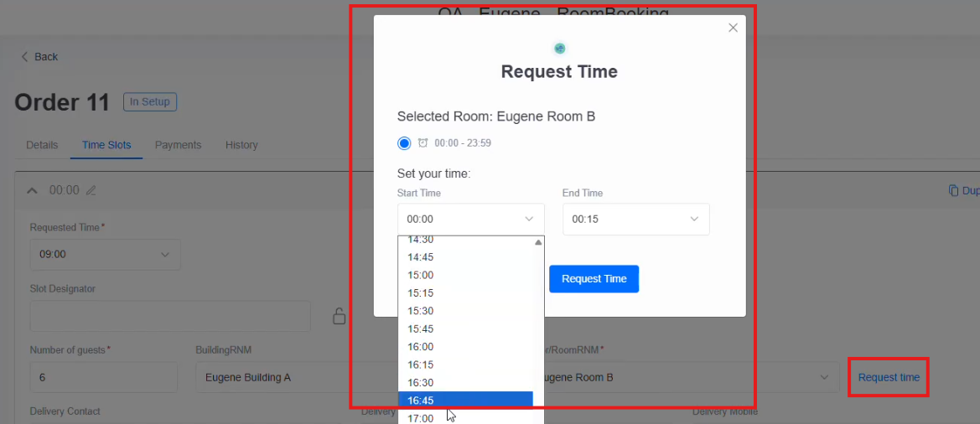Click the blue Request Time button
Screen dimensions: 980x424
[x=594, y=278]
